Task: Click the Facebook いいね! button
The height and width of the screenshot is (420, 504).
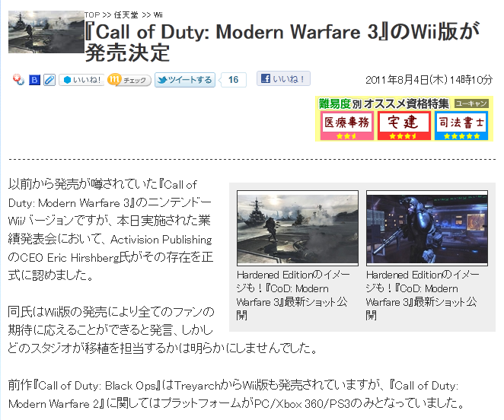Action: tap(283, 78)
